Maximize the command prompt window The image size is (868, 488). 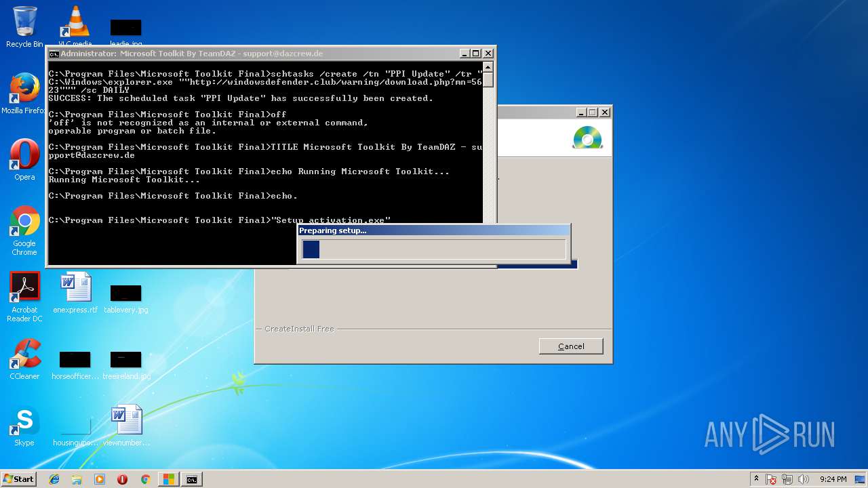pos(476,54)
